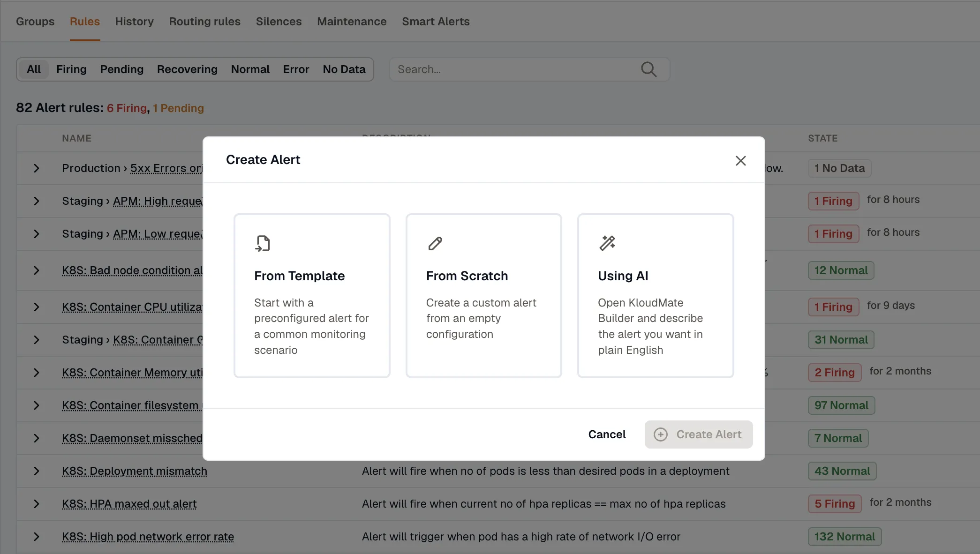Go to Routing rules tab

tap(204, 22)
